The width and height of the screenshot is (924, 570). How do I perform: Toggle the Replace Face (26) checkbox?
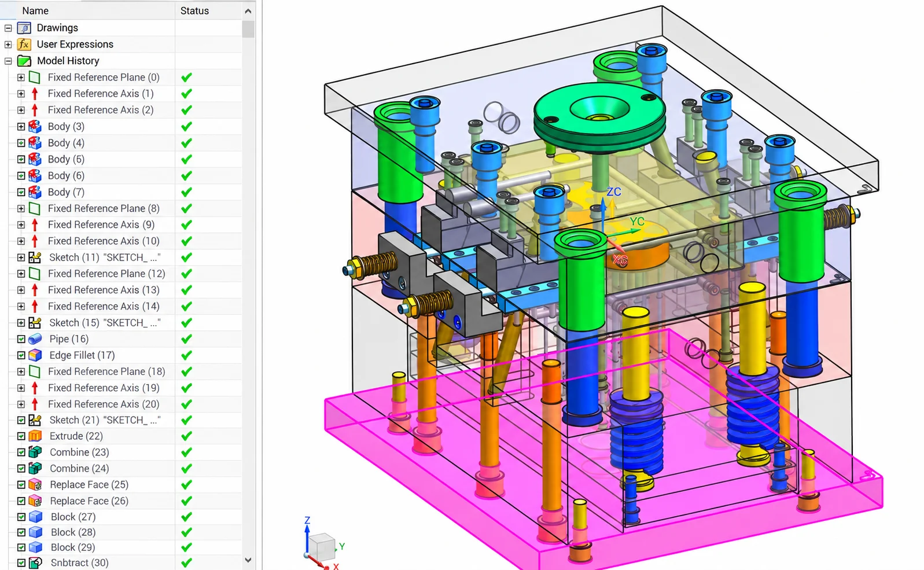[21, 501]
